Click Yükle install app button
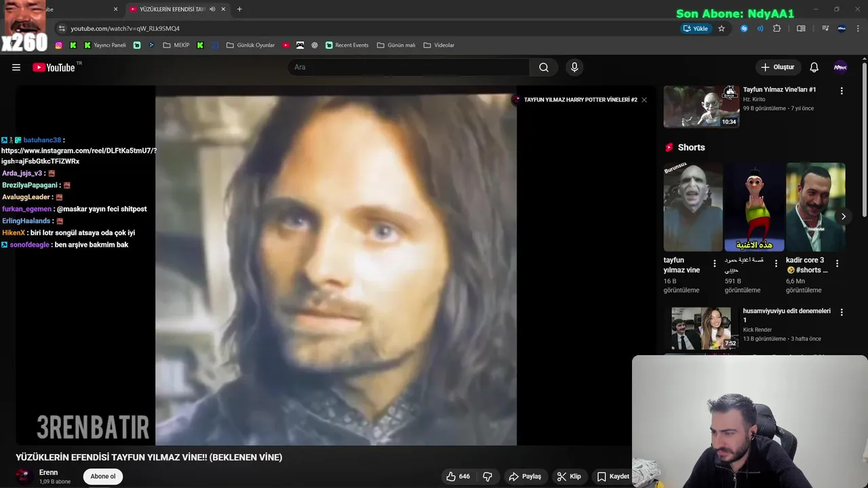 click(x=696, y=28)
